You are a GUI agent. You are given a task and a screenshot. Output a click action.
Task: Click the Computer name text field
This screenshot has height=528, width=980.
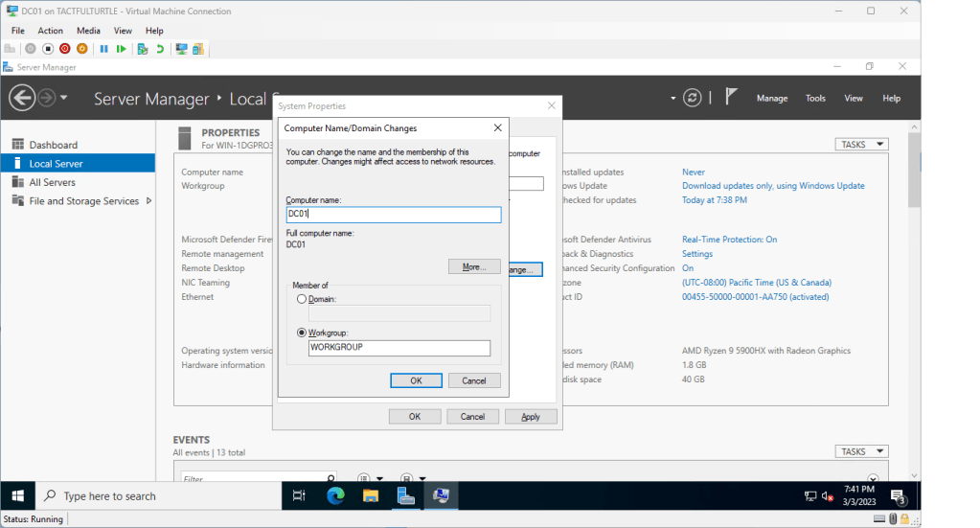pos(393,215)
